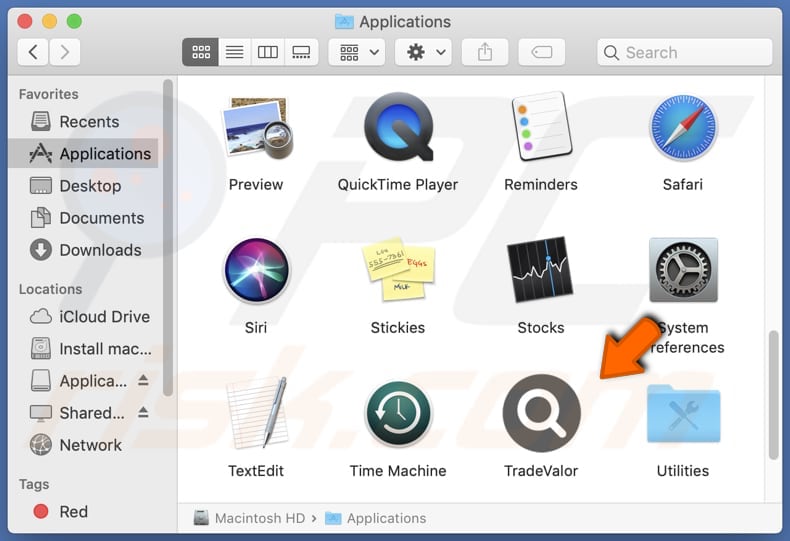Click the window title folder icon
This screenshot has width=790, height=541.
pyautogui.click(x=344, y=22)
